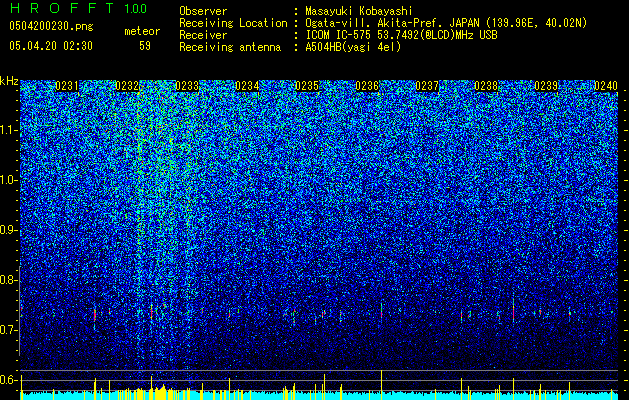Viewport: 629px width, 400px height.
Task: Click the A504HB(yagi 4el) antenna text
Action: pos(353,47)
